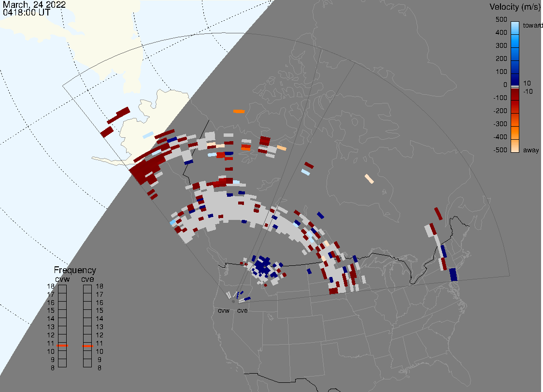Click the cve radar label on the map
The width and height of the screenshot is (543, 392).
243,310
